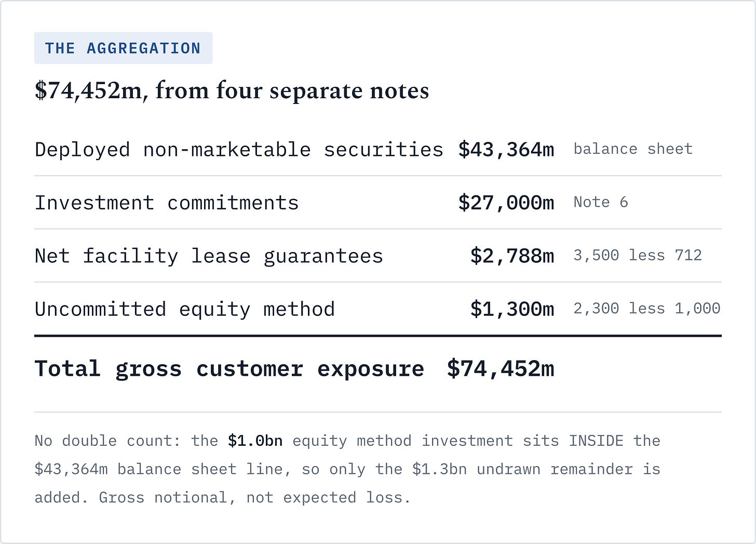This screenshot has width=756, height=544.
Task: Click the bold $74,452m total amount
Action: 501,369
